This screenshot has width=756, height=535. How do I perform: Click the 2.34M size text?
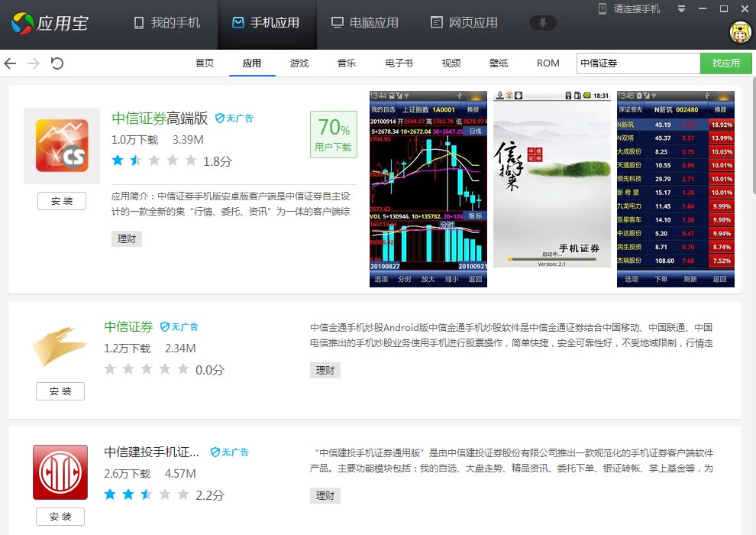click(180, 349)
